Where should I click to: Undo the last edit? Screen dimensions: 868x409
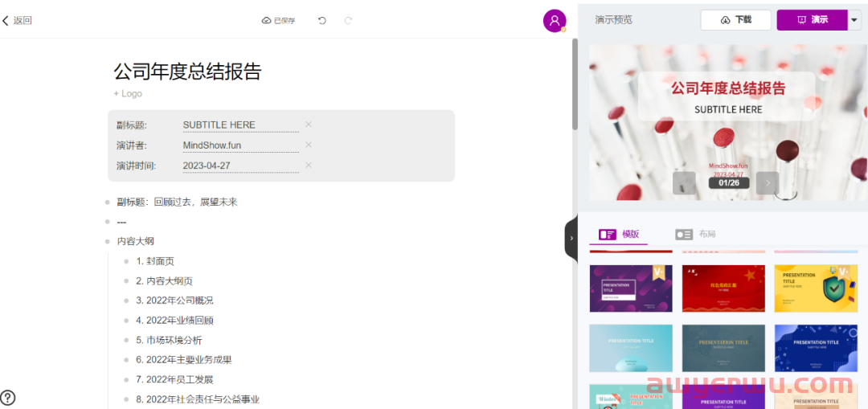(x=322, y=21)
